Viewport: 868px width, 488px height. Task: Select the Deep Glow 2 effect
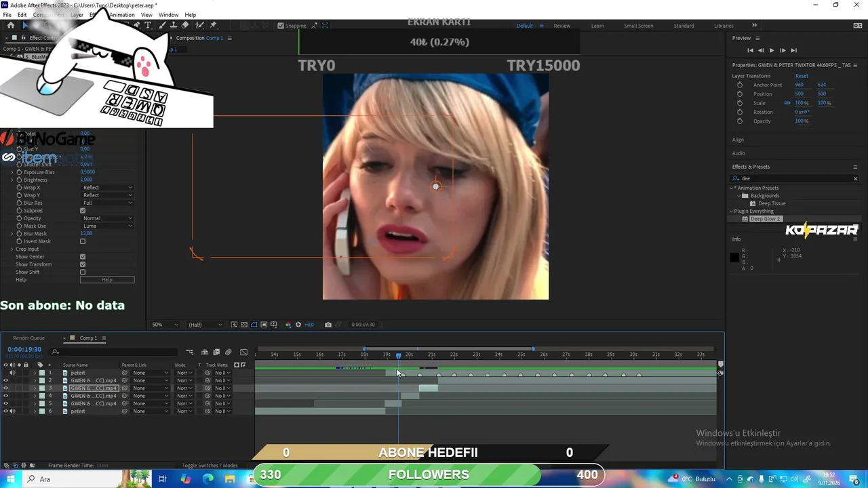[765, 219]
